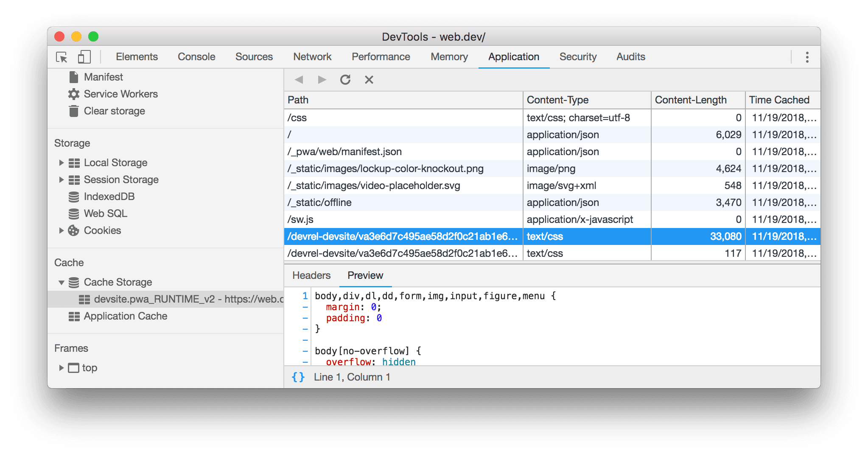Viewport: 868px width, 456px height.
Task: Click the Clear storage trash icon
Action: click(x=73, y=111)
